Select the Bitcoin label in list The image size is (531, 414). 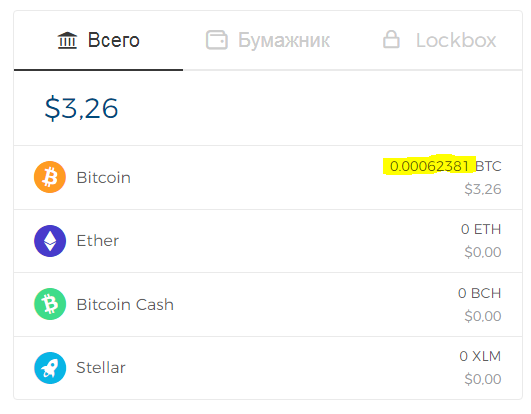tap(104, 178)
